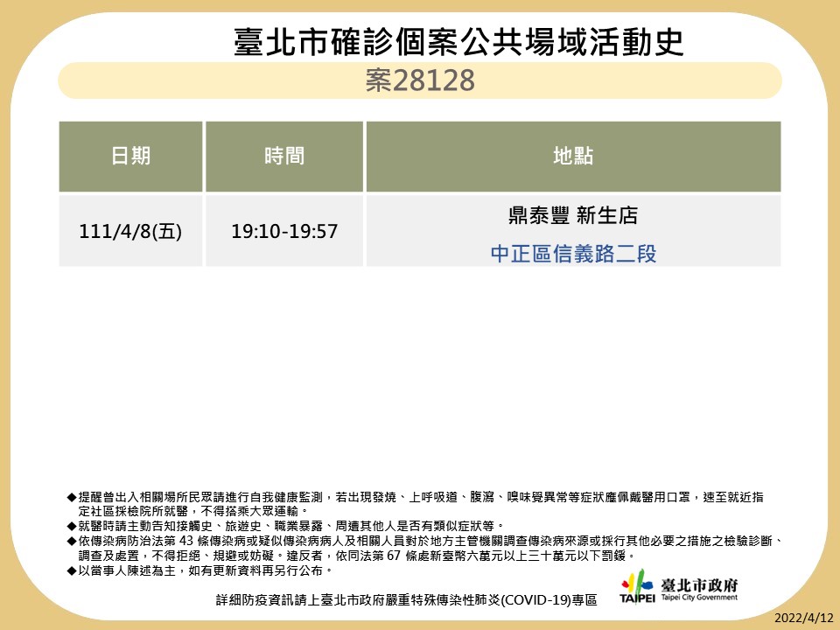Click the location name 鼎泰豐 新生店
Viewport: 840px width, 630px height.
click(x=573, y=215)
